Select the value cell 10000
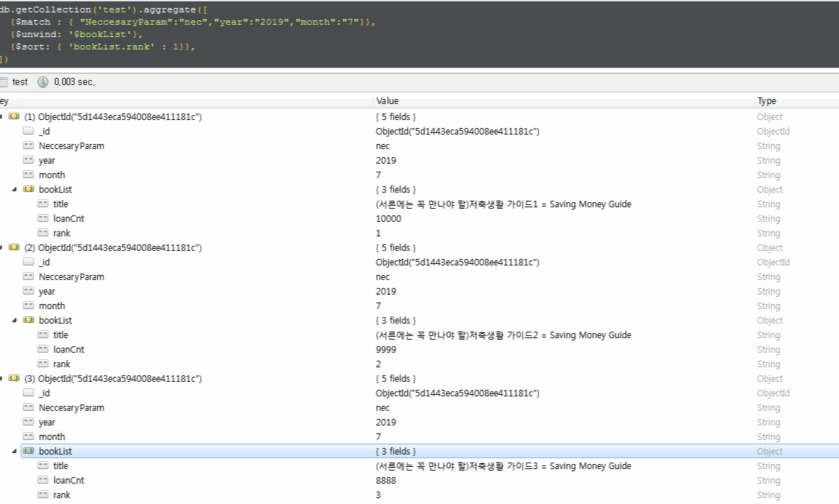This screenshot has width=839, height=504. click(389, 219)
